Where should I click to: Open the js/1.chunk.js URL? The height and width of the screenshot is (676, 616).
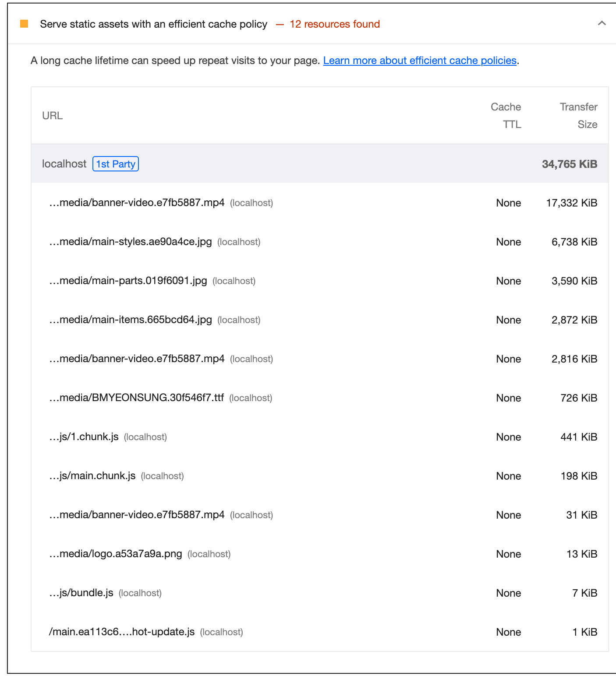pyautogui.click(x=84, y=437)
